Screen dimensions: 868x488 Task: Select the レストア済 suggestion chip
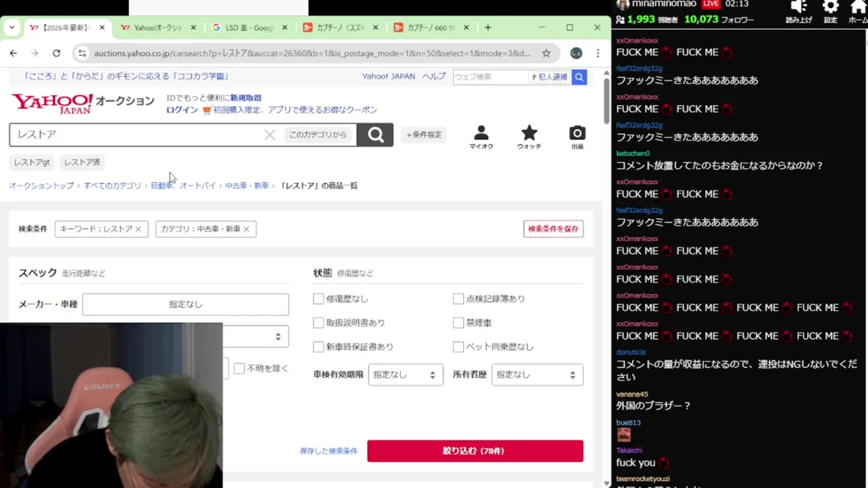82,163
